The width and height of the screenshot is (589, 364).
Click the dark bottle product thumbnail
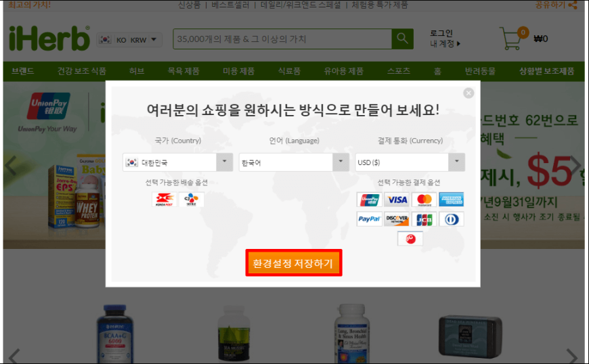(234, 334)
